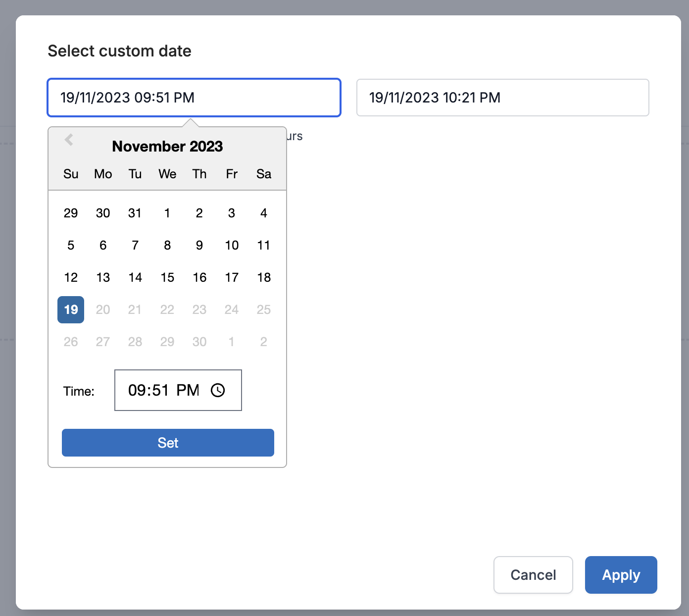The width and height of the screenshot is (689, 616).
Task: Click the Sa weekday header
Action: (x=264, y=174)
